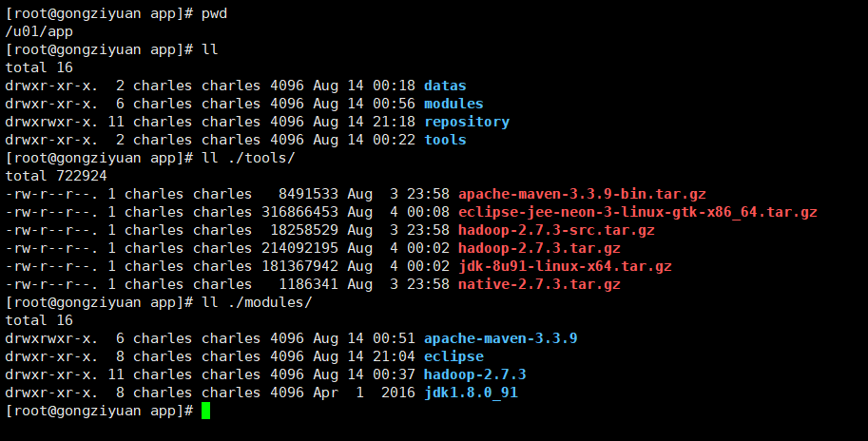Click year 2016 on jdk1.8.0_91 row
Viewport: 868px width, 441px height.
[398, 393]
